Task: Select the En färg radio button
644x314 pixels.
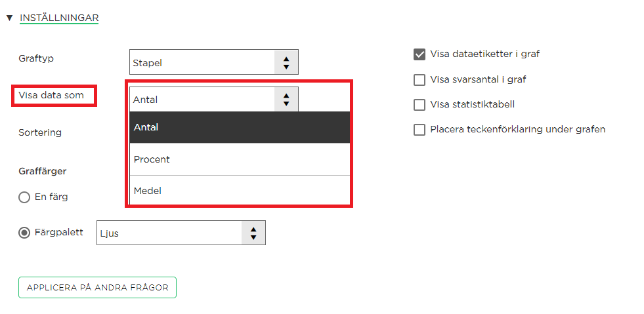Action: pyautogui.click(x=24, y=197)
